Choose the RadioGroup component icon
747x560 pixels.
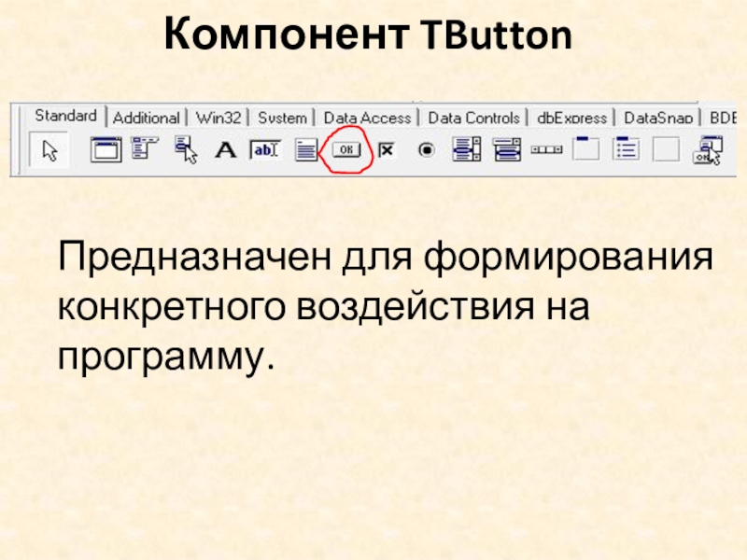coord(626,148)
